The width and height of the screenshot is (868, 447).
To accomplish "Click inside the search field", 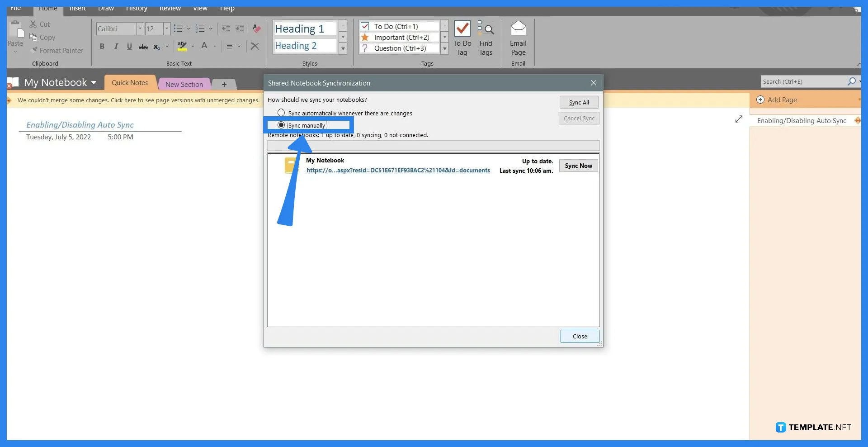I will [x=800, y=81].
